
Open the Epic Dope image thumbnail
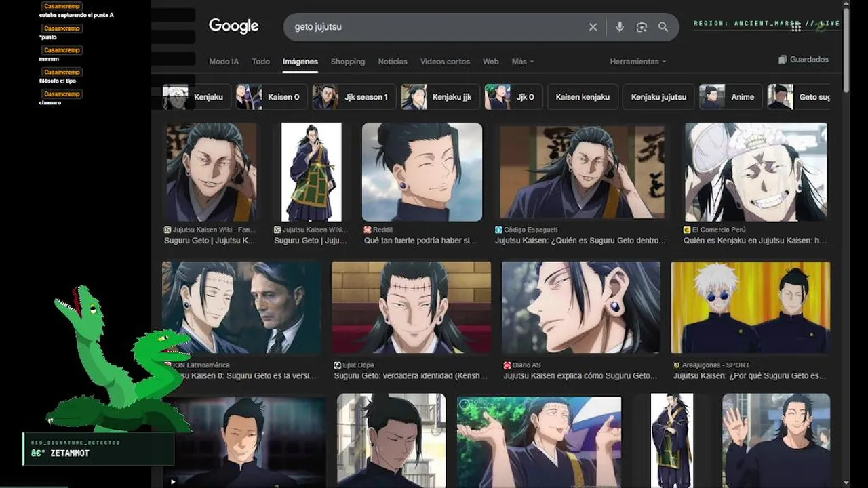(x=412, y=308)
